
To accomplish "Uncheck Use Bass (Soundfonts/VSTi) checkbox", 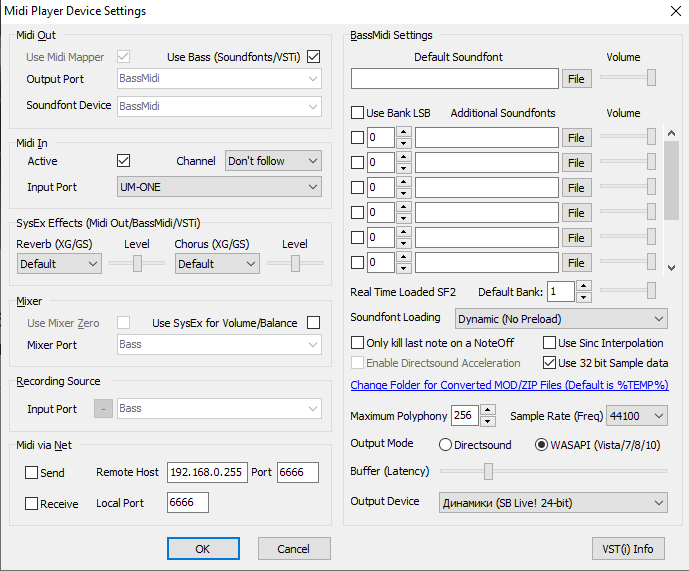I will pos(314,57).
